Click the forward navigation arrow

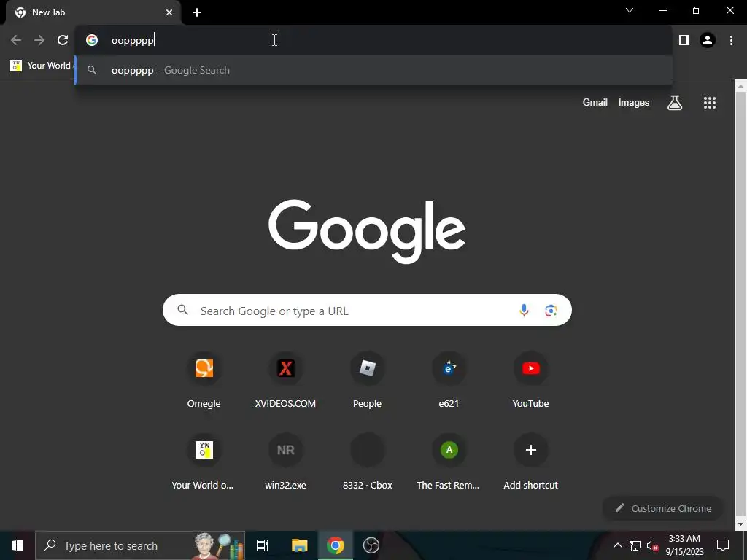point(39,41)
